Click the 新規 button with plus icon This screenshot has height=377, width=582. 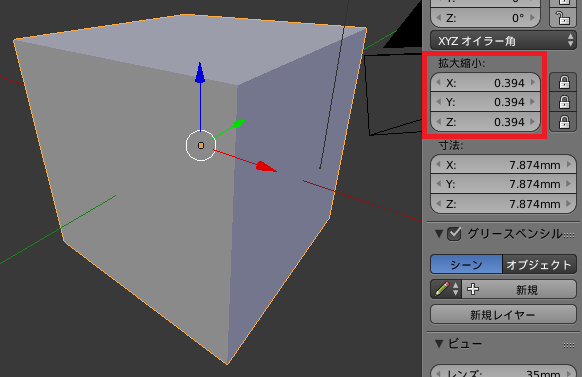(x=519, y=289)
